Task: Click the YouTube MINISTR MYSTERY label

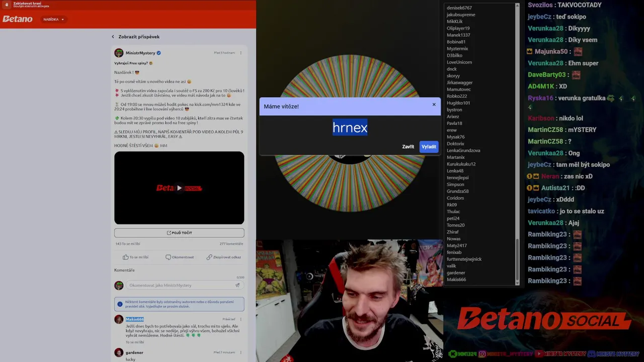Action: click(x=560, y=354)
